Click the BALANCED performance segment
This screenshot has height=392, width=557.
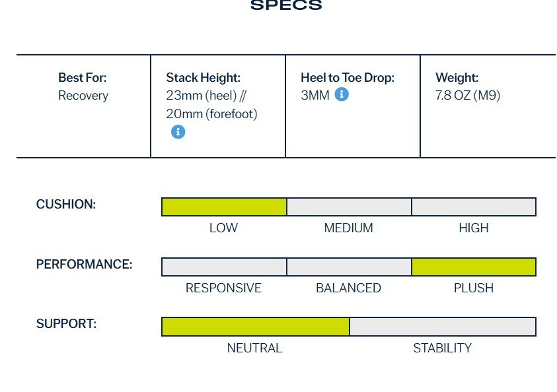(349, 267)
